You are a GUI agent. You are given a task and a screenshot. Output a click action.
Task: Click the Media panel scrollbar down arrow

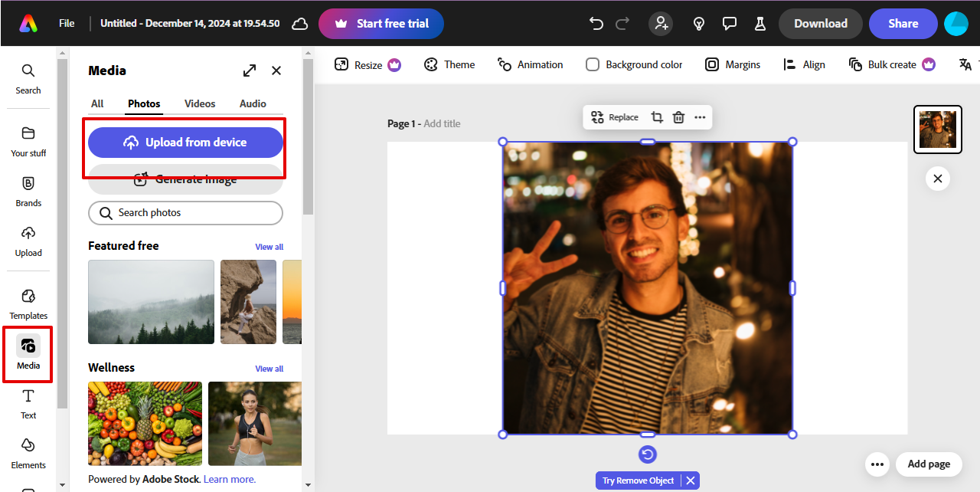[x=309, y=485]
